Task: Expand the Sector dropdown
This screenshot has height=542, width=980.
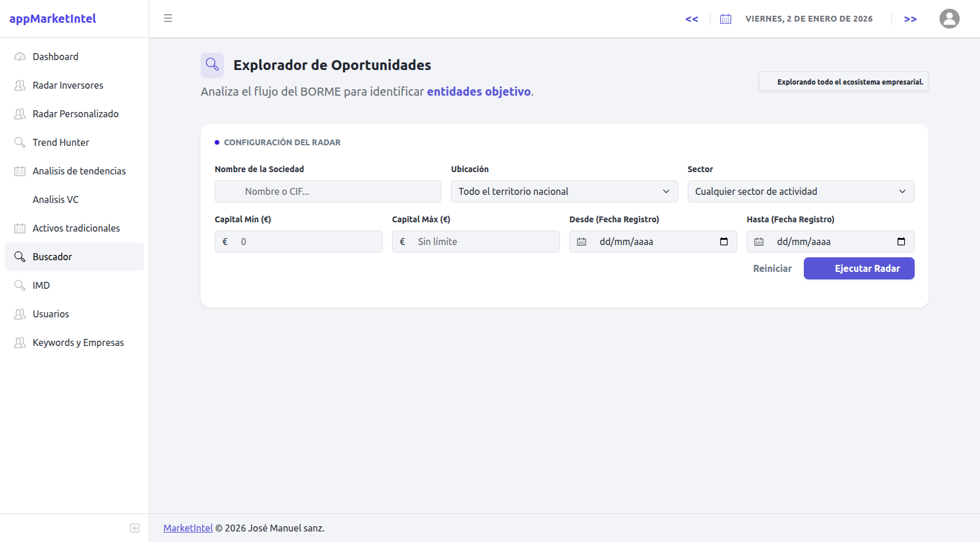Action: pos(800,191)
